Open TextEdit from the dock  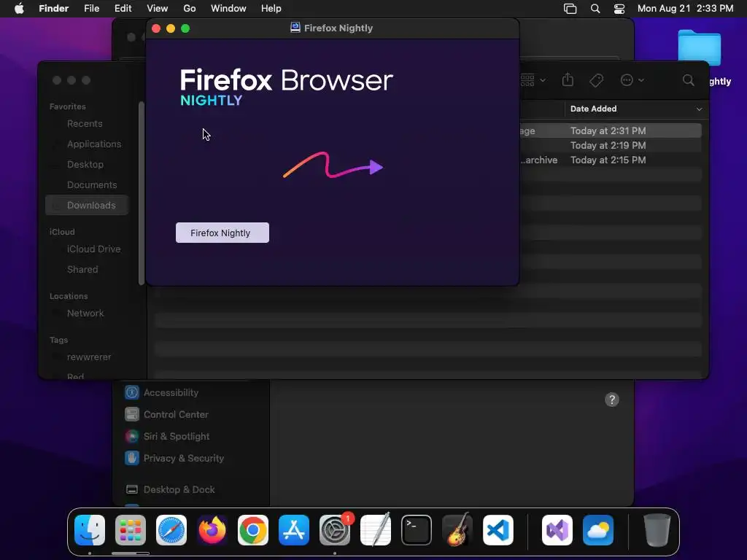(376, 530)
